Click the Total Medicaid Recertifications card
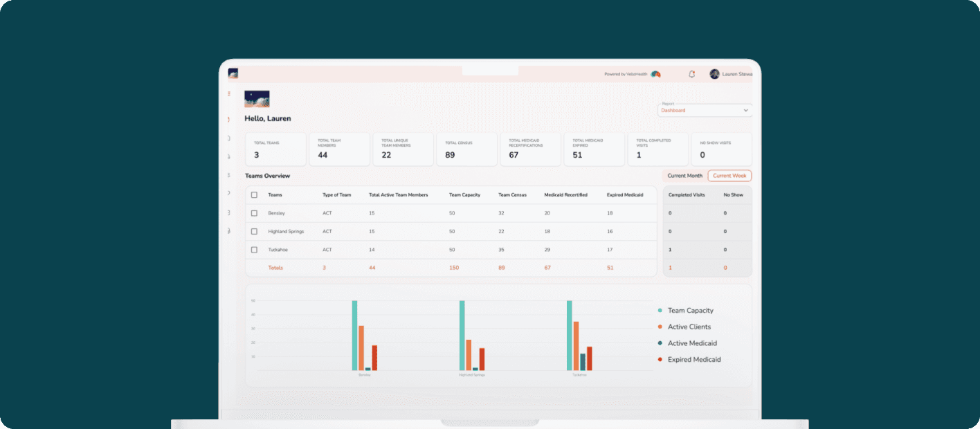 (530, 149)
